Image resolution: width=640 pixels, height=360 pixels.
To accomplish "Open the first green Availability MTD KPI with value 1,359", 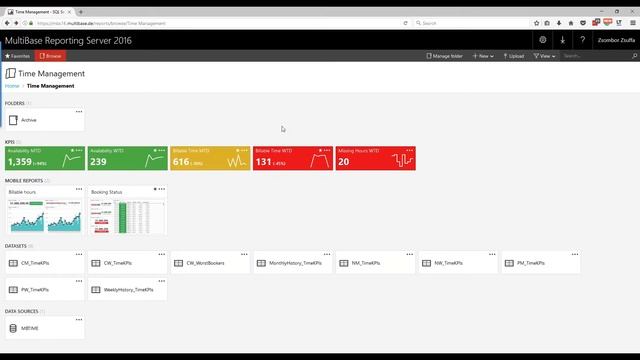I will 45,158.
